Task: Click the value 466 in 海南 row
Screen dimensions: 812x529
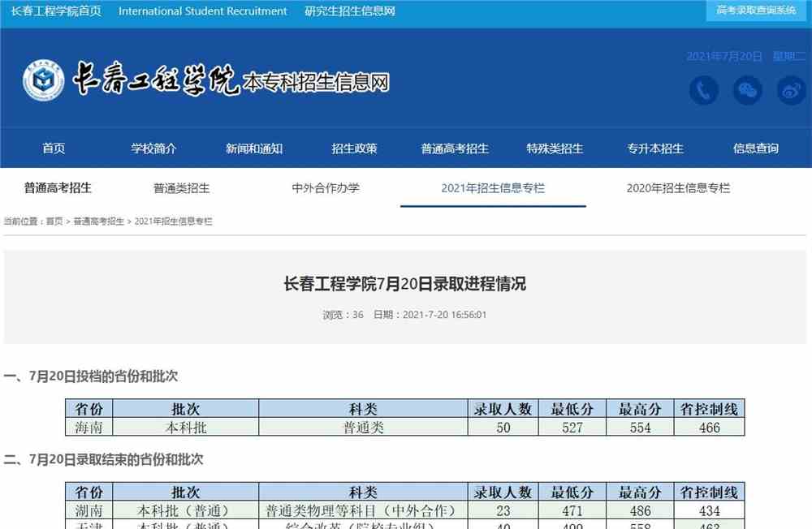Action: click(x=710, y=428)
